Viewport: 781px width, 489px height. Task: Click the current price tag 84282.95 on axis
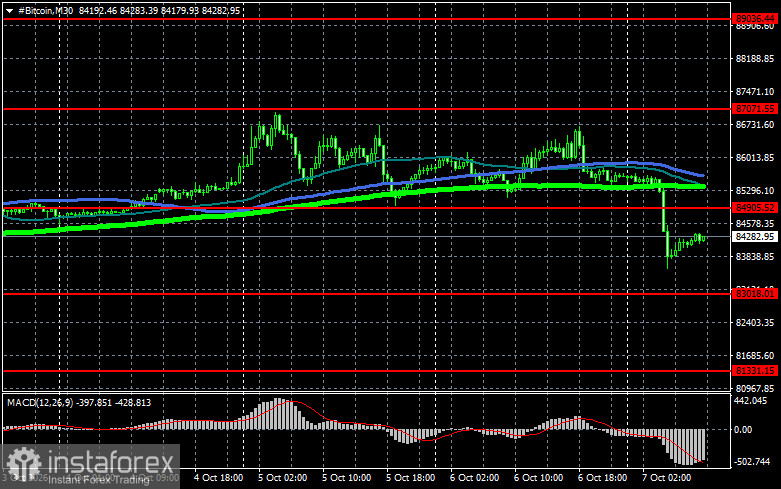tap(755, 237)
